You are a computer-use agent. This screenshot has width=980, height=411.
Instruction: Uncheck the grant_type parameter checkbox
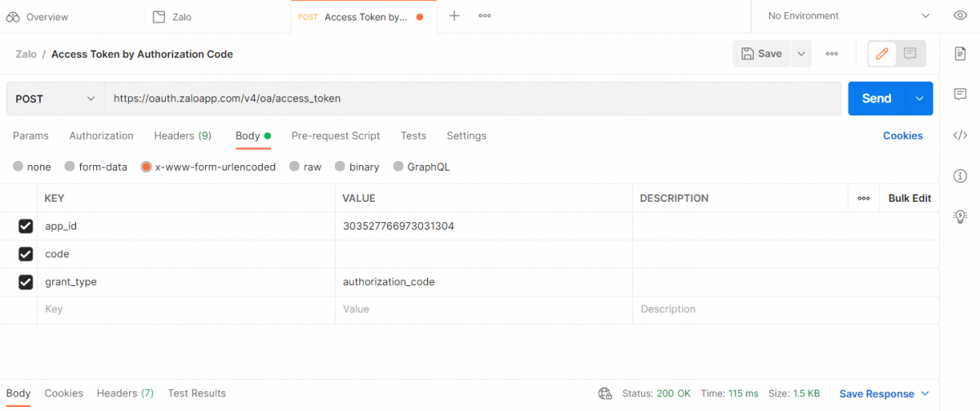pos(25,282)
